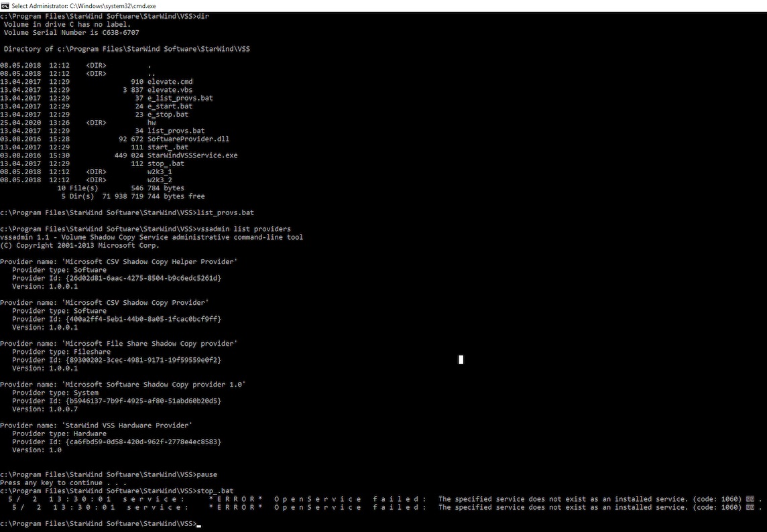767x532 pixels.
Task: Click the file name elevate.cmd
Action: 170,82
